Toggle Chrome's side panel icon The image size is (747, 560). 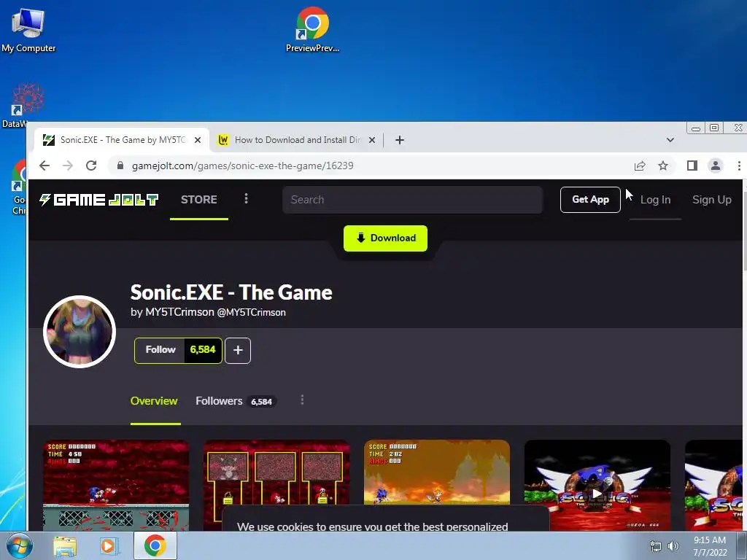(x=692, y=166)
